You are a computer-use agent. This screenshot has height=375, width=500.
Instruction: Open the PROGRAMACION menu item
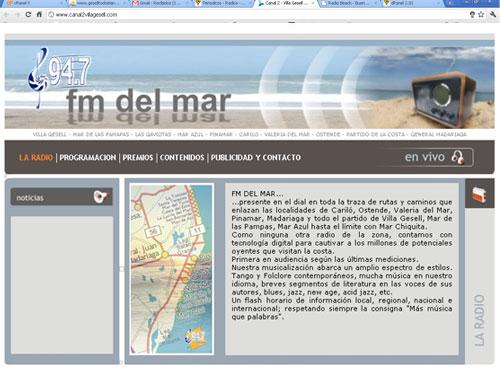88,157
